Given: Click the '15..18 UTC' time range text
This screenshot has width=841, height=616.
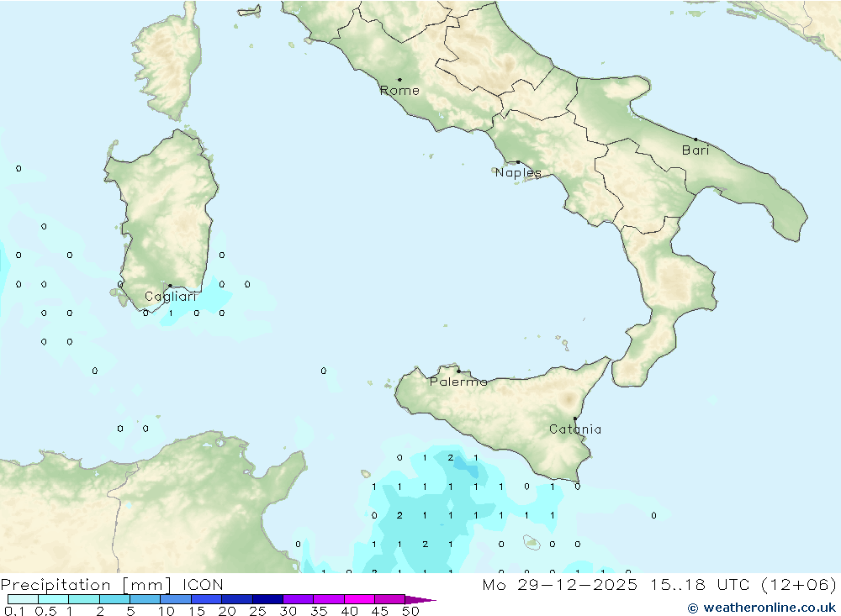Looking at the screenshot, I should (700, 585).
